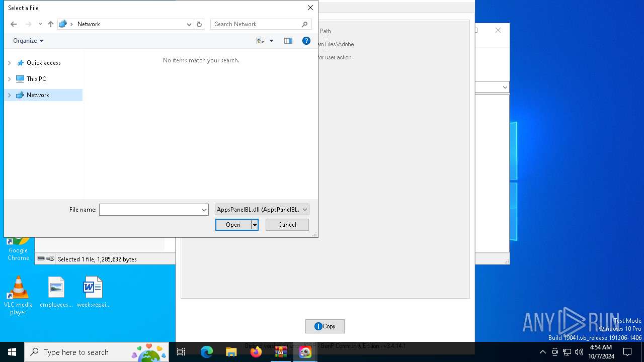Close the Select a File dialog
Screen dimensions: 644x362
[x=310, y=8]
